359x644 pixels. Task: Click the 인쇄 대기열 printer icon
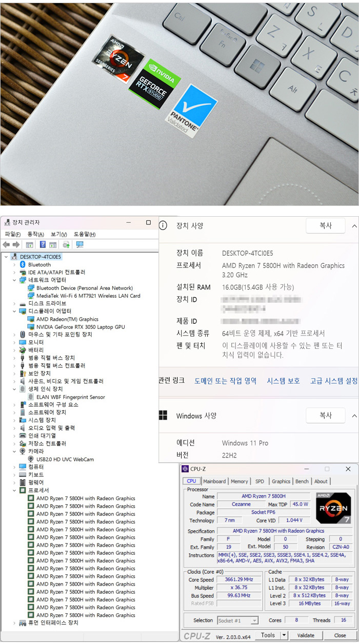[x=23, y=435]
